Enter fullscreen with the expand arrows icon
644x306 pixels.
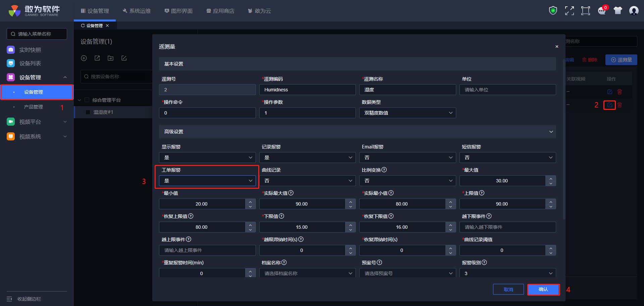569,11
